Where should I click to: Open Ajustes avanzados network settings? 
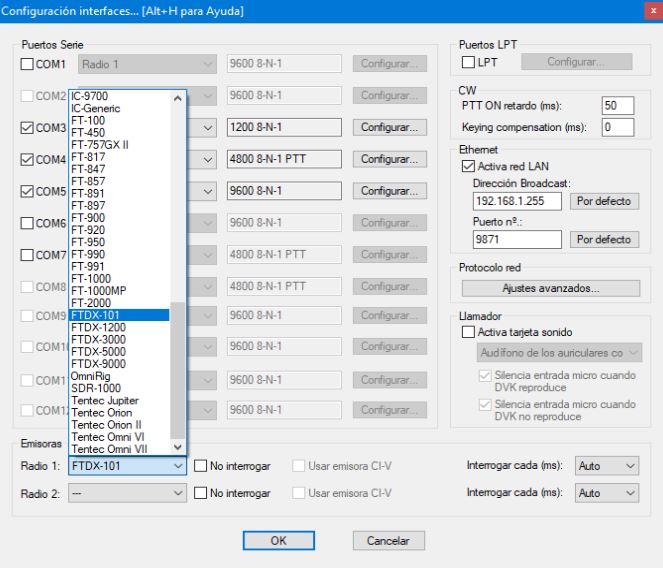tap(551, 288)
